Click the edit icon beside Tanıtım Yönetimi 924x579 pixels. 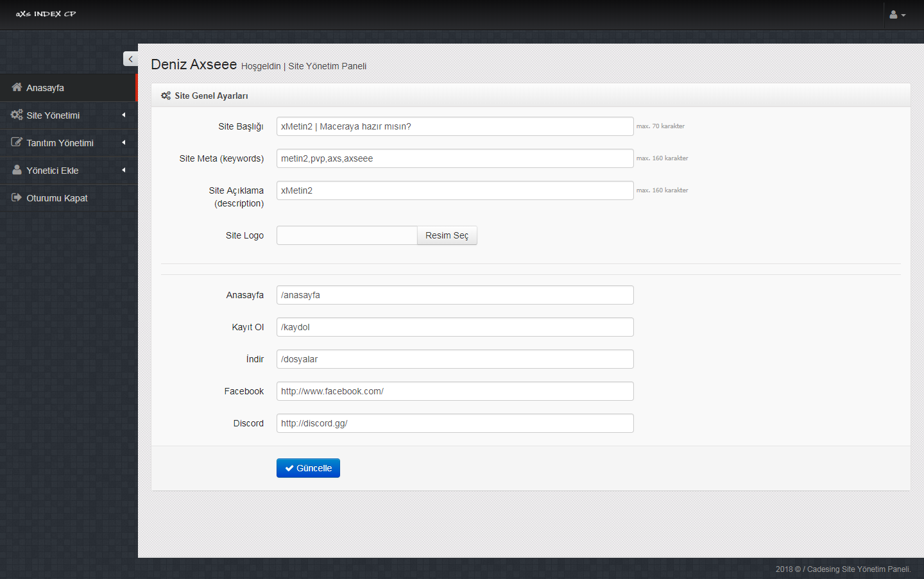(x=17, y=142)
